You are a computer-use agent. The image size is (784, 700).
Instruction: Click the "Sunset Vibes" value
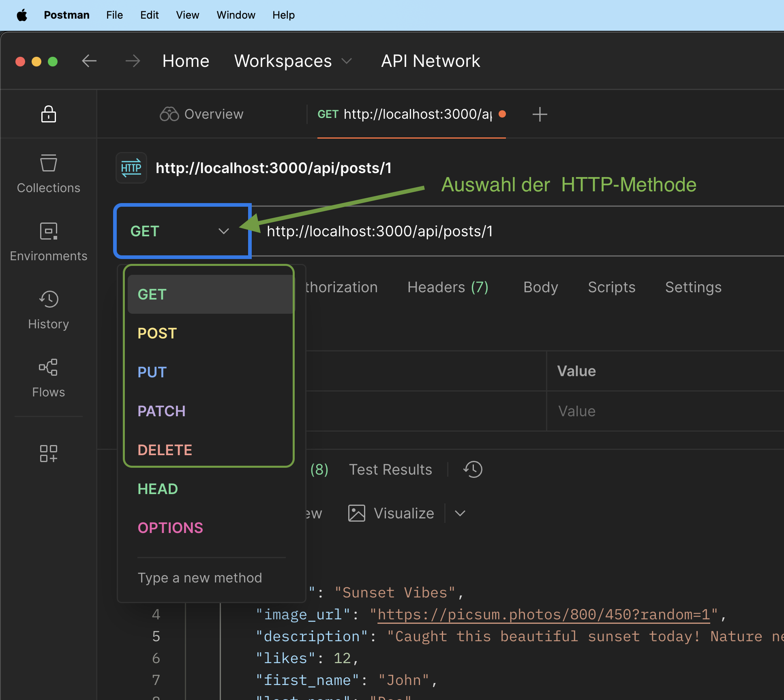pos(395,593)
